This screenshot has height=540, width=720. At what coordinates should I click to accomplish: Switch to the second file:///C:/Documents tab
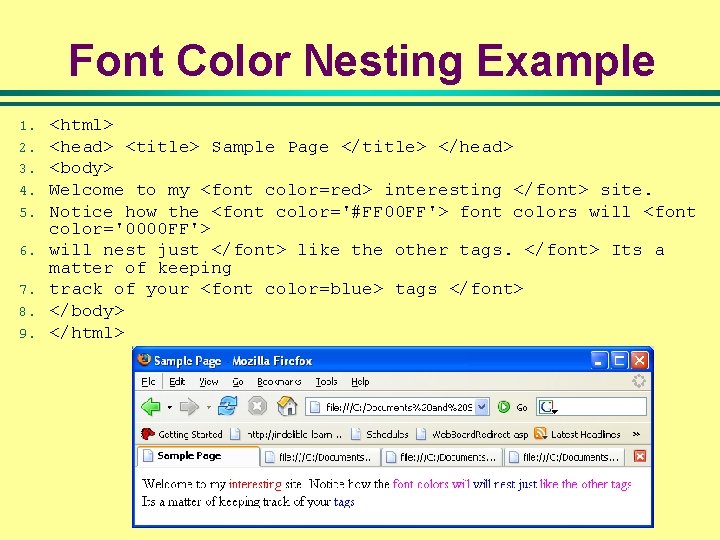[x=321, y=457]
